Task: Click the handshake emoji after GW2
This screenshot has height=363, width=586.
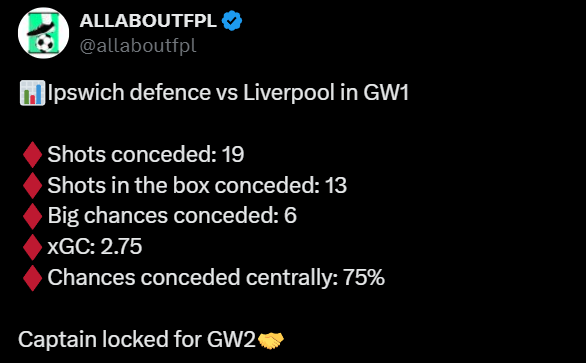Action: pyautogui.click(x=271, y=341)
